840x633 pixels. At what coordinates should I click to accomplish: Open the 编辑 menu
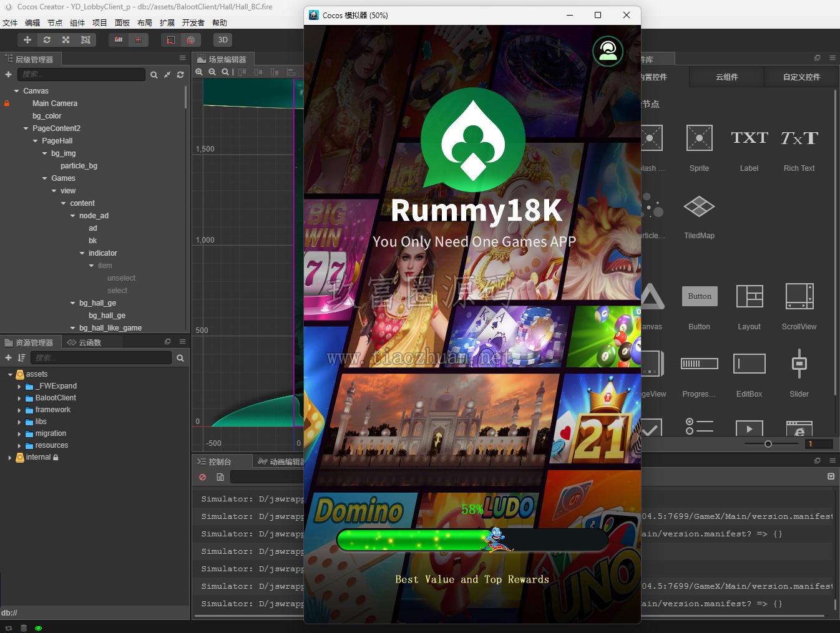[32, 22]
